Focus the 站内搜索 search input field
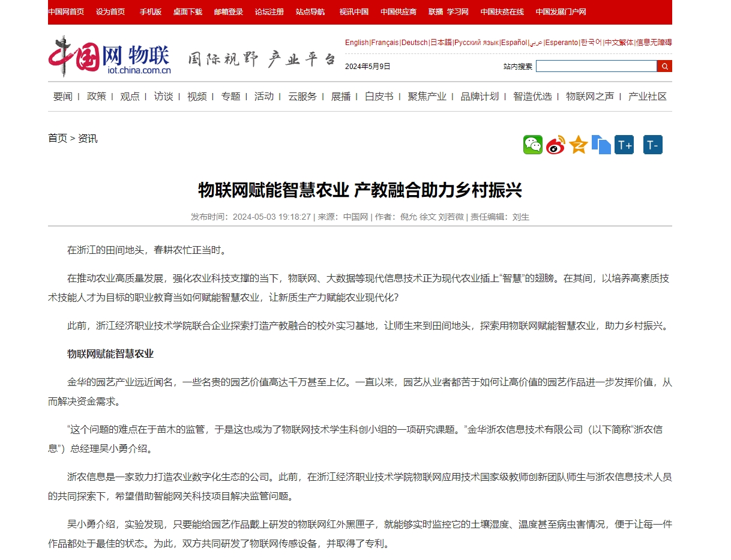731x560 pixels. [x=597, y=66]
